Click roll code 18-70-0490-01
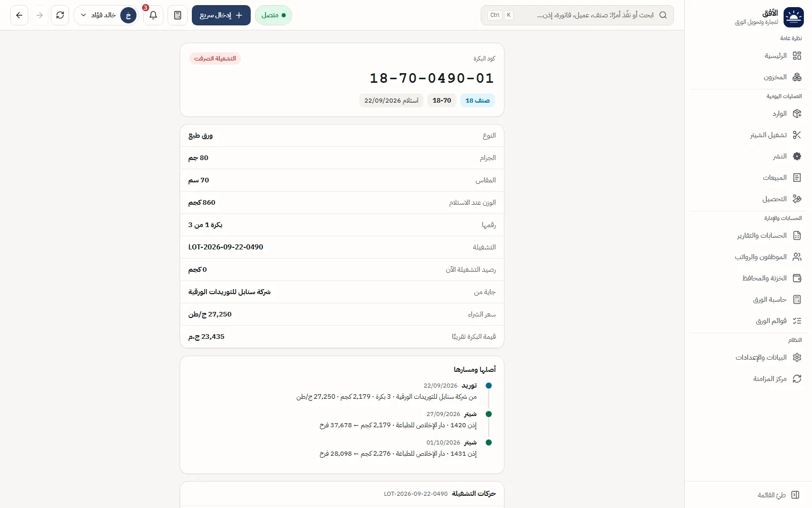 pyautogui.click(x=432, y=78)
